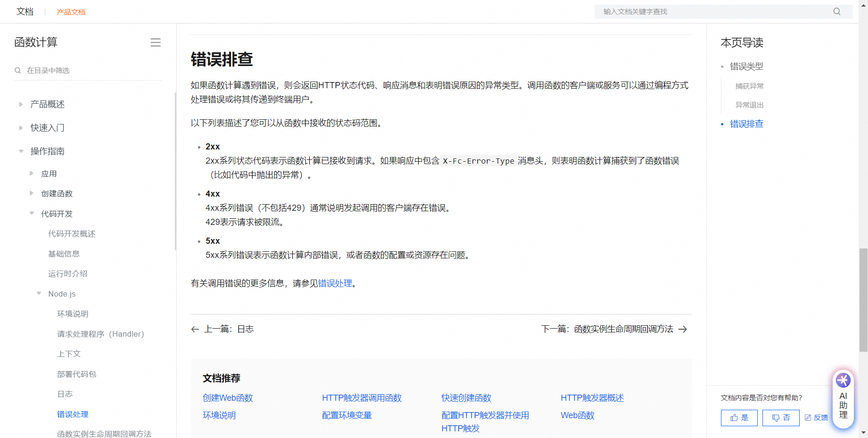Screen dimensions: 868x438
Task: Collapse the Node.js tree node
Action: tap(39, 294)
